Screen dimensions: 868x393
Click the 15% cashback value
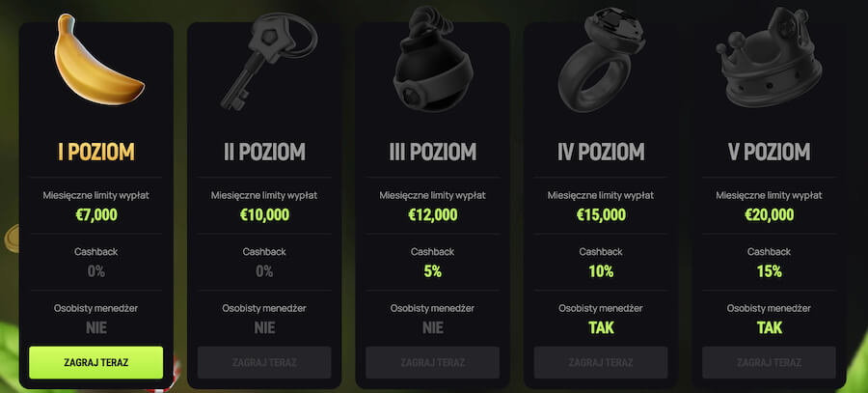(x=769, y=271)
